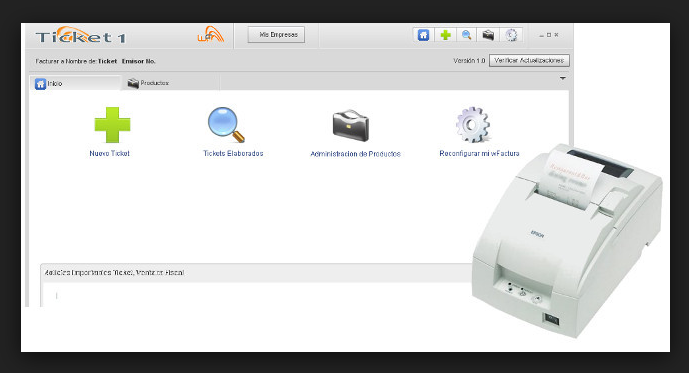The width and height of the screenshot is (689, 373).
Task: Click the briefcase toolbar icon
Action: pos(488,35)
